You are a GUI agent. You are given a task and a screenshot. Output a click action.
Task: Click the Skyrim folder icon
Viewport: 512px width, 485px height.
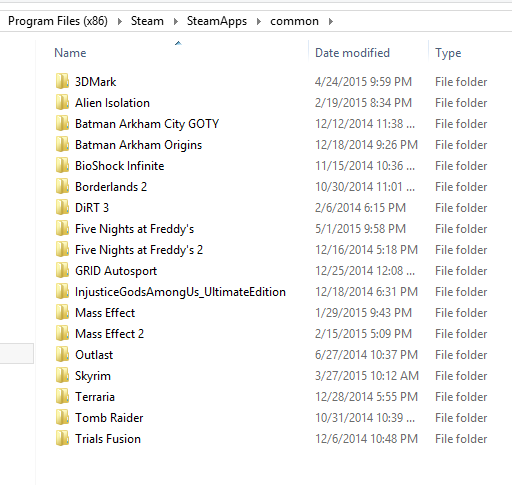pos(62,375)
